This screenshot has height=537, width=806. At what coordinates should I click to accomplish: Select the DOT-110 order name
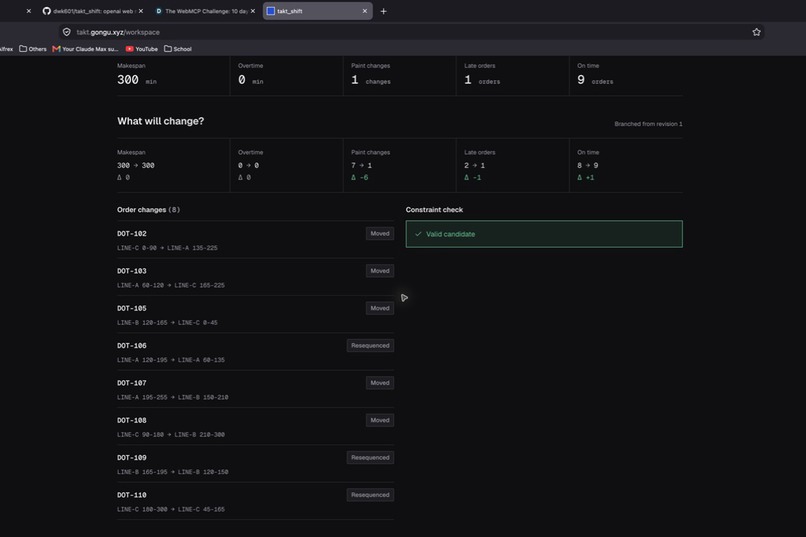tap(132, 495)
